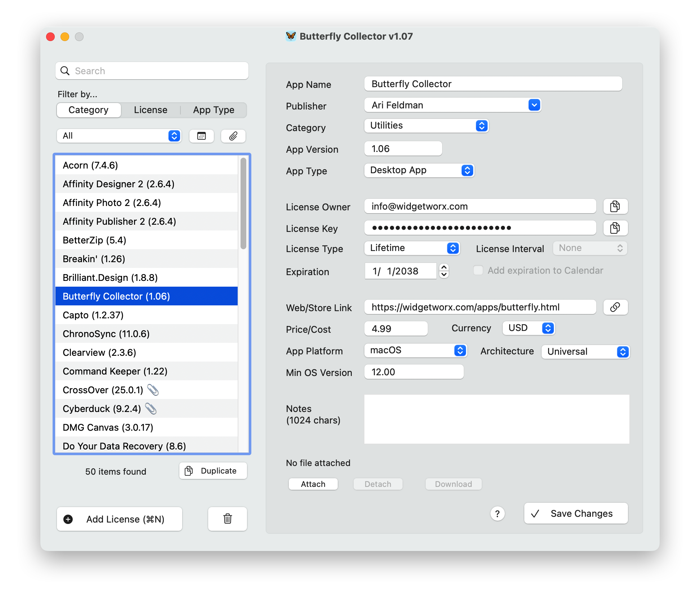Decrease the Expiration date stepper down arrow

pos(444,274)
